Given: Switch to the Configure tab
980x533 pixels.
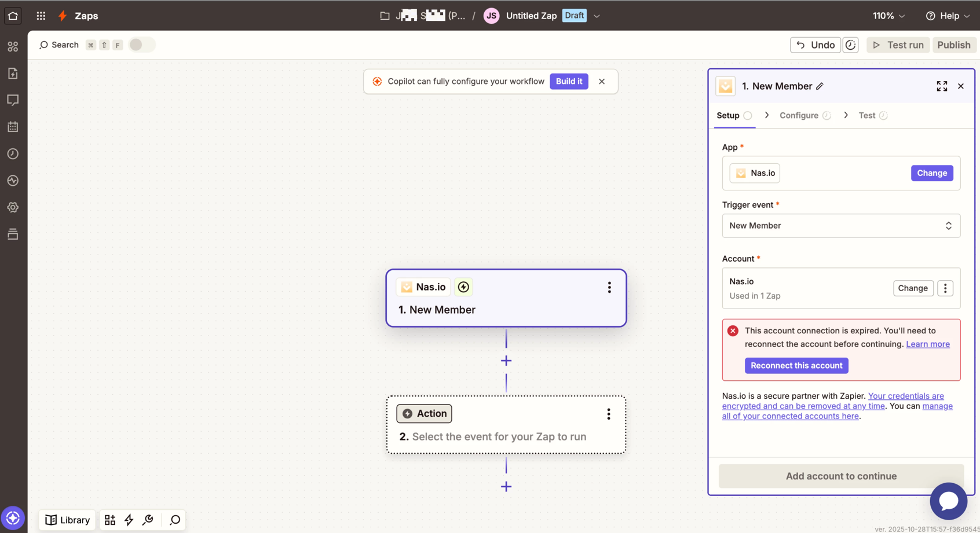Looking at the screenshot, I should click(799, 116).
